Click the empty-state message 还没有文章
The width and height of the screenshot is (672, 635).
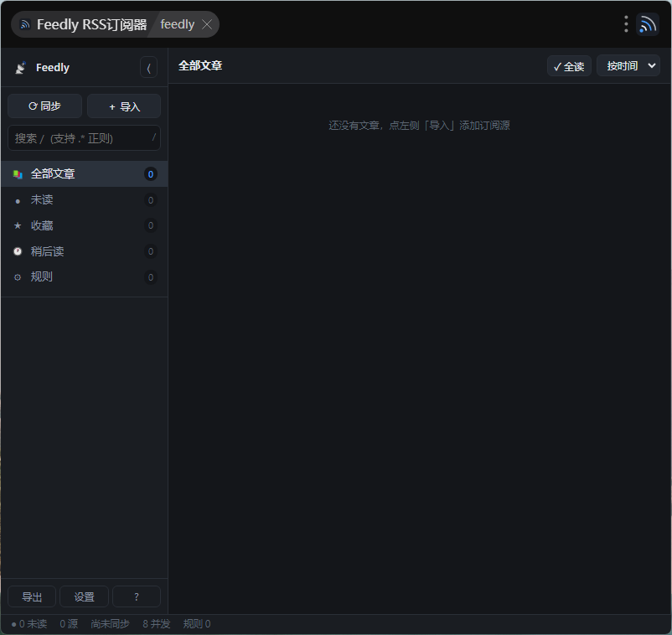(x=419, y=125)
